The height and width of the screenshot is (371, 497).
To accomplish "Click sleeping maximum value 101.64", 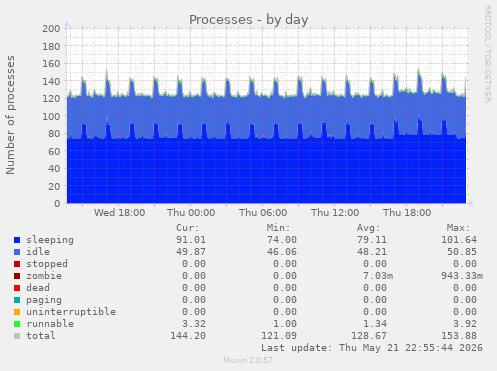I will [x=459, y=240].
